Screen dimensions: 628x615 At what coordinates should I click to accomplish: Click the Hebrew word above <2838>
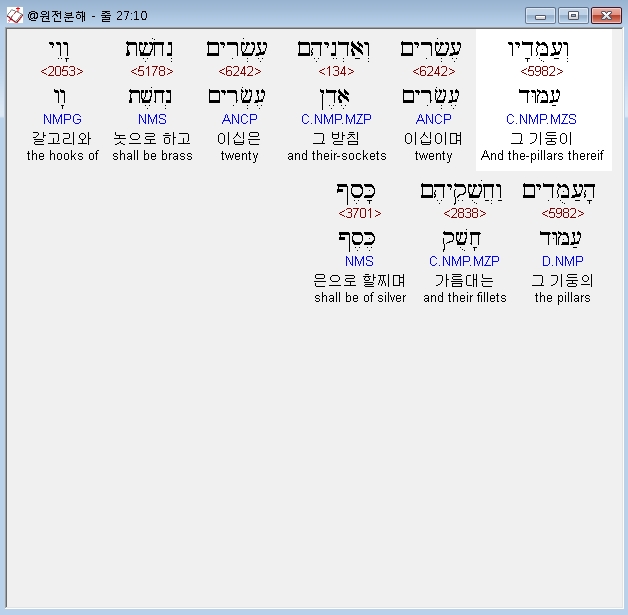click(x=462, y=191)
